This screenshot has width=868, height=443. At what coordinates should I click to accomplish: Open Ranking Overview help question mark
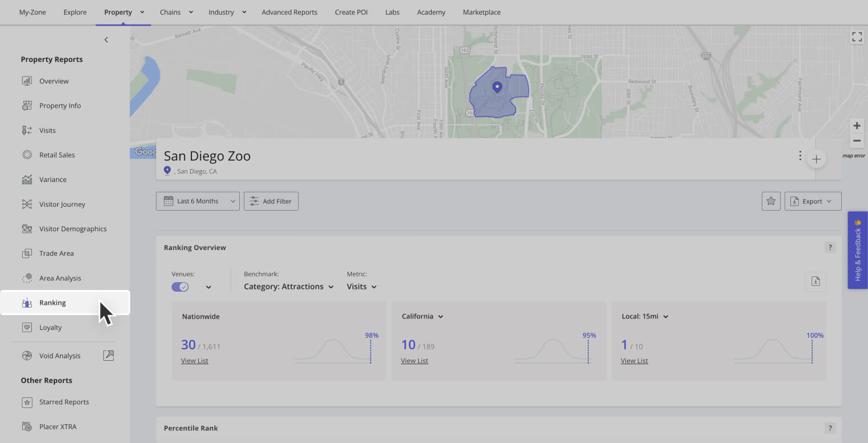(x=830, y=247)
